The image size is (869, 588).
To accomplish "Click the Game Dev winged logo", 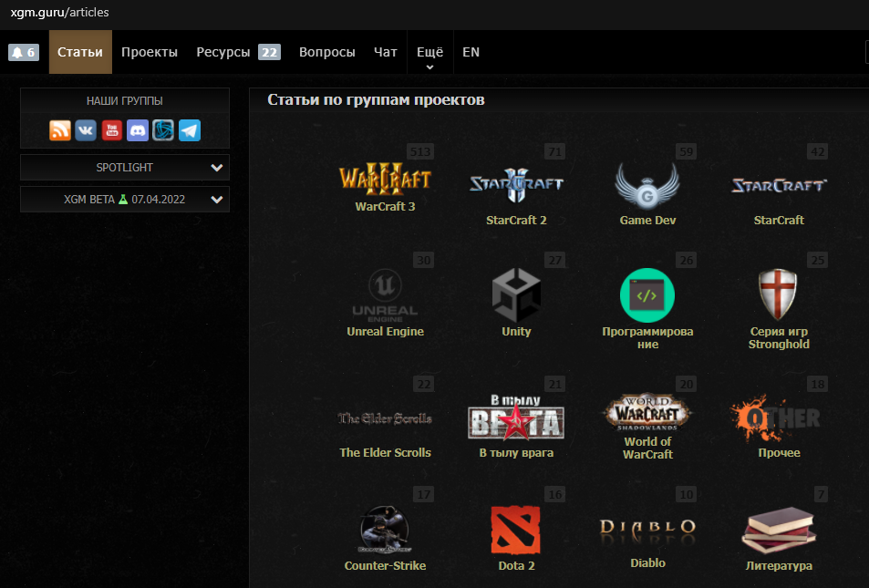I will [647, 186].
